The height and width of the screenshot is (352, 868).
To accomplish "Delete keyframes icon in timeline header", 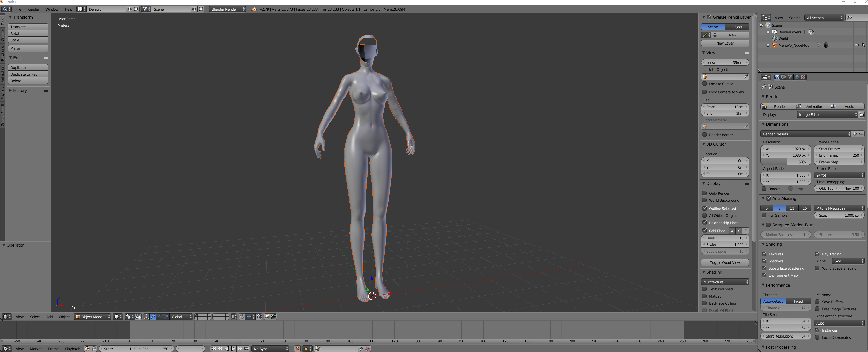I will [368, 349].
